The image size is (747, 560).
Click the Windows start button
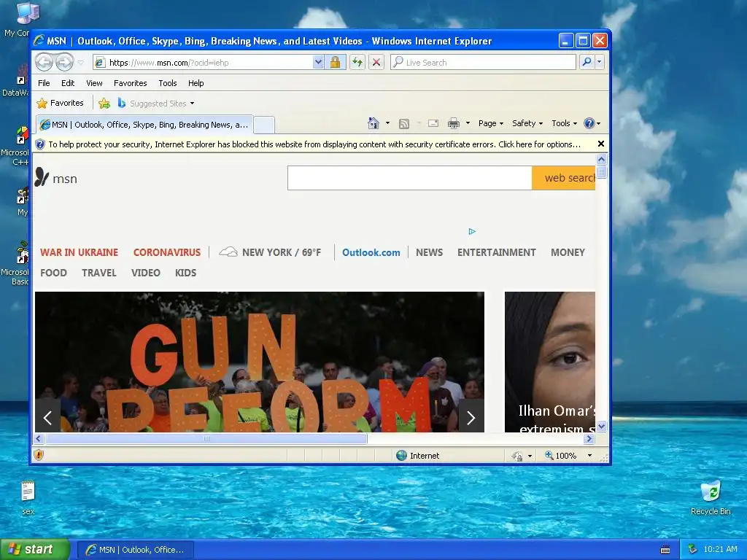(35, 550)
